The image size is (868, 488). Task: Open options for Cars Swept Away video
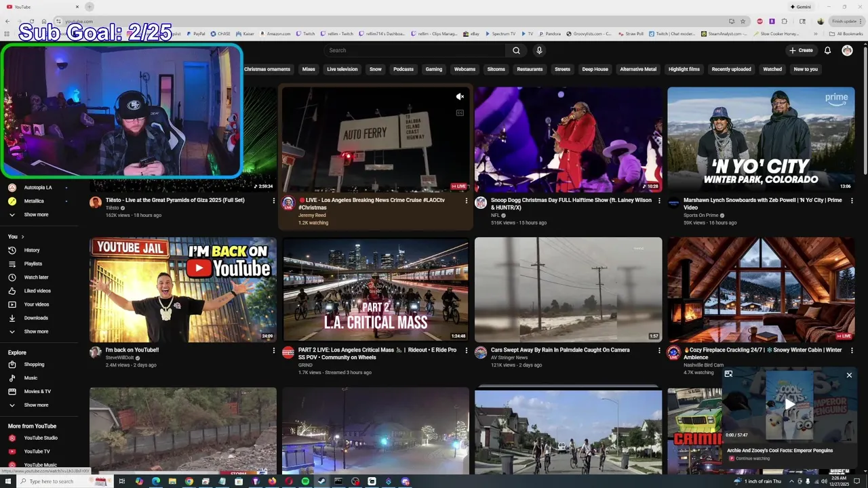(x=659, y=350)
